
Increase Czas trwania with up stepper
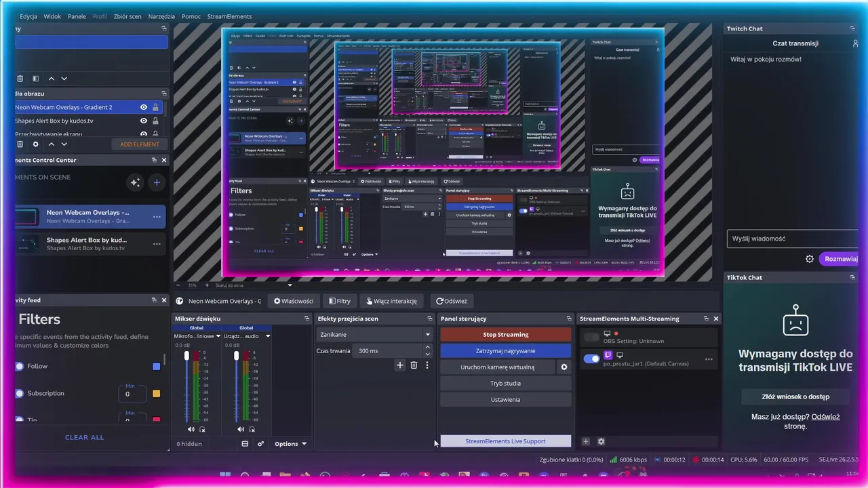point(427,347)
